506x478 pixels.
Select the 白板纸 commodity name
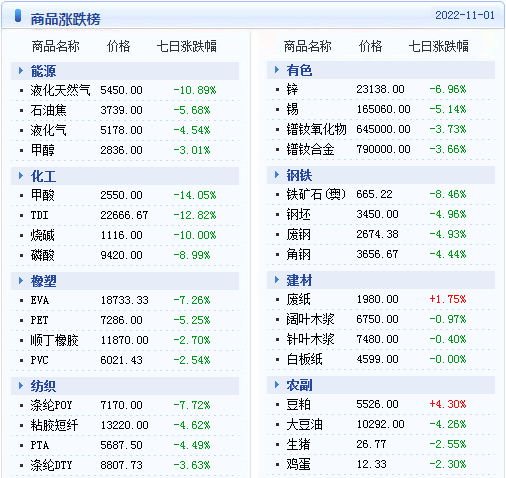(304, 359)
